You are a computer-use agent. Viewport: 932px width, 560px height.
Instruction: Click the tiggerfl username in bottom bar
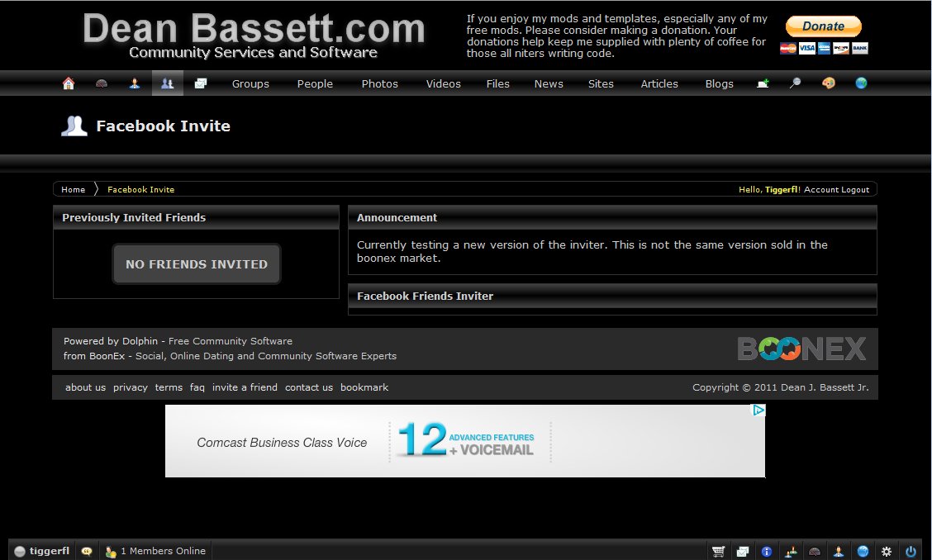[x=50, y=551]
